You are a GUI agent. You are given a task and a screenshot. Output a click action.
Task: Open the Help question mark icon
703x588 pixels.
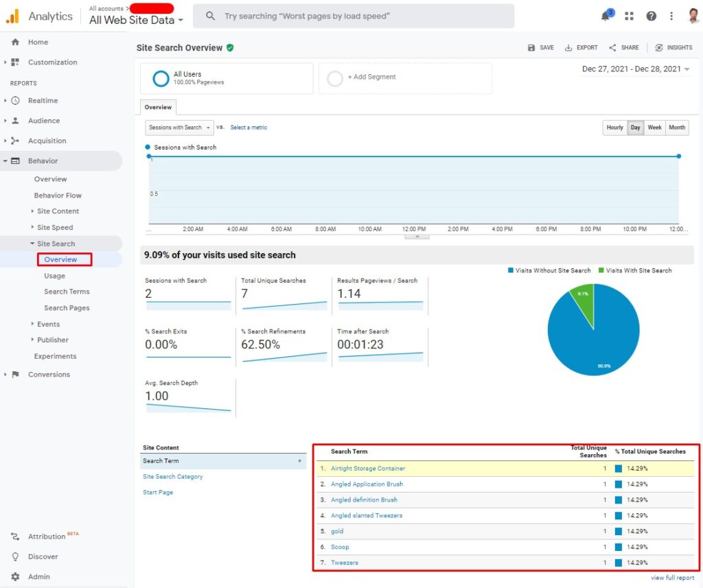point(651,16)
